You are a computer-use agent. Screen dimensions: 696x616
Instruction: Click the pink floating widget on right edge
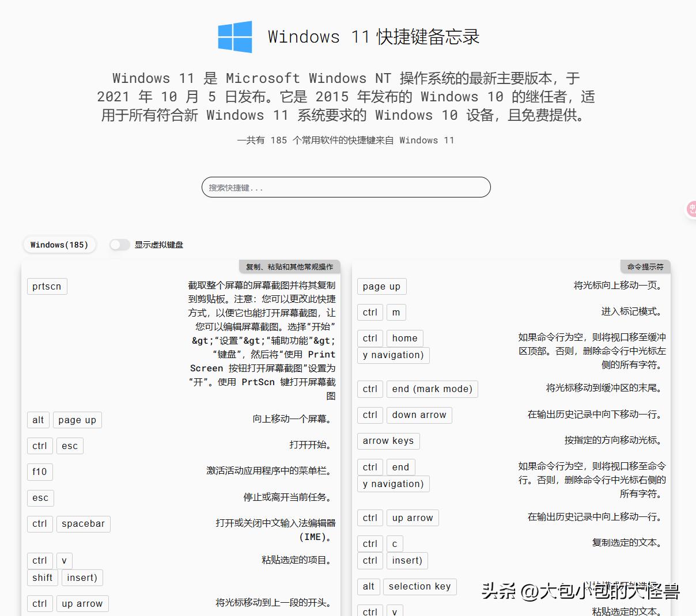coord(691,209)
